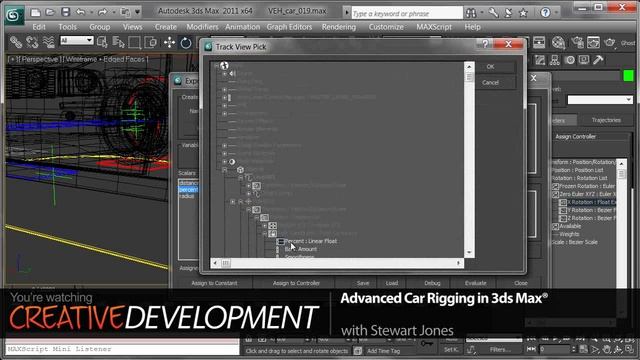Activate the Select and Move tool
Screen dimensions: 640x360
[x=169, y=42]
